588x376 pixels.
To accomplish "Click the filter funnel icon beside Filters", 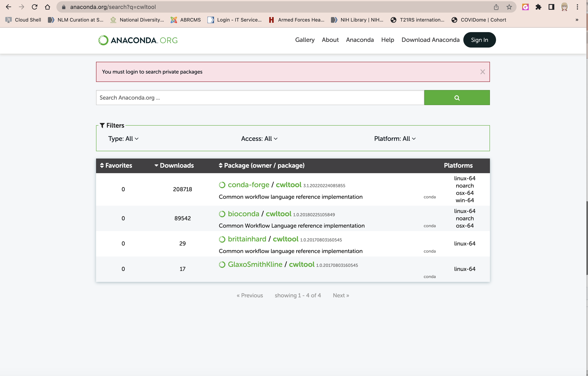I will pos(102,125).
